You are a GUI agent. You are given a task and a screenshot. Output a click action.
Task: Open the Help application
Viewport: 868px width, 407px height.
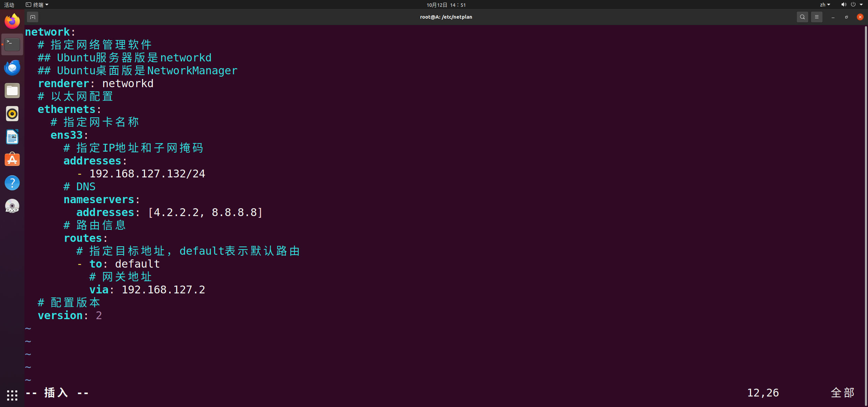point(12,183)
